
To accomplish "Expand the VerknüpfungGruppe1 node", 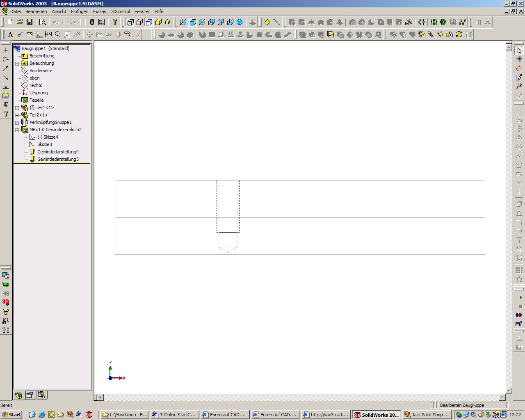I will tap(17, 123).
